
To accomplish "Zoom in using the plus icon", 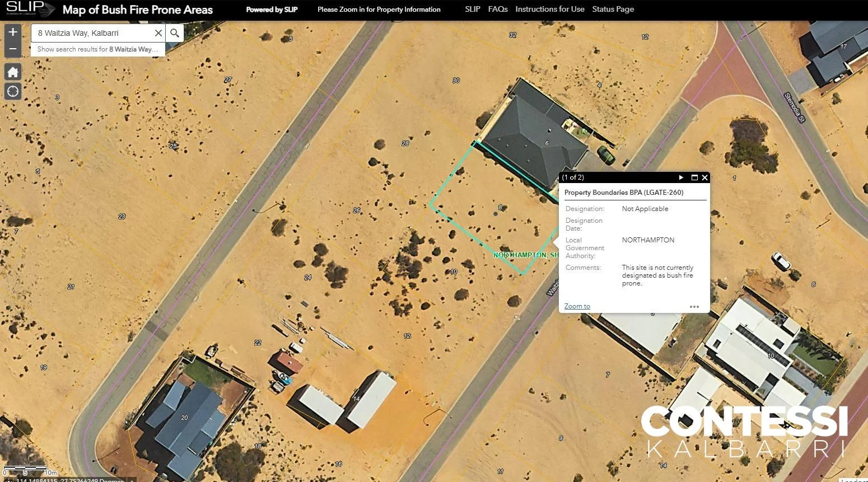I will [12, 32].
